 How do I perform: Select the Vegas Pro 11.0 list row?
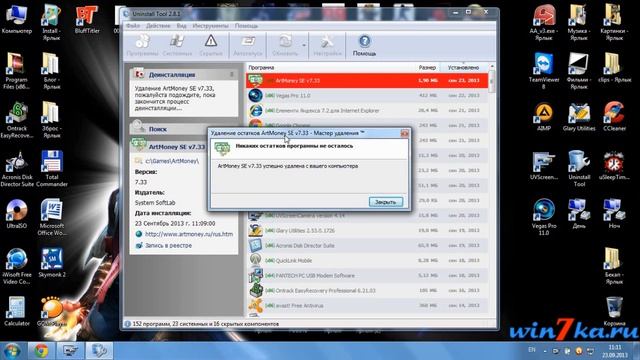[367, 96]
